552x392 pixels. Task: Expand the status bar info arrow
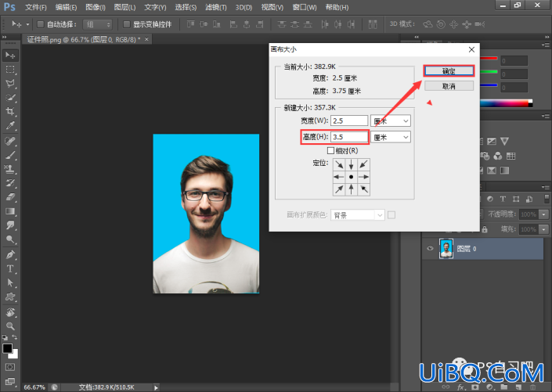click(156, 387)
